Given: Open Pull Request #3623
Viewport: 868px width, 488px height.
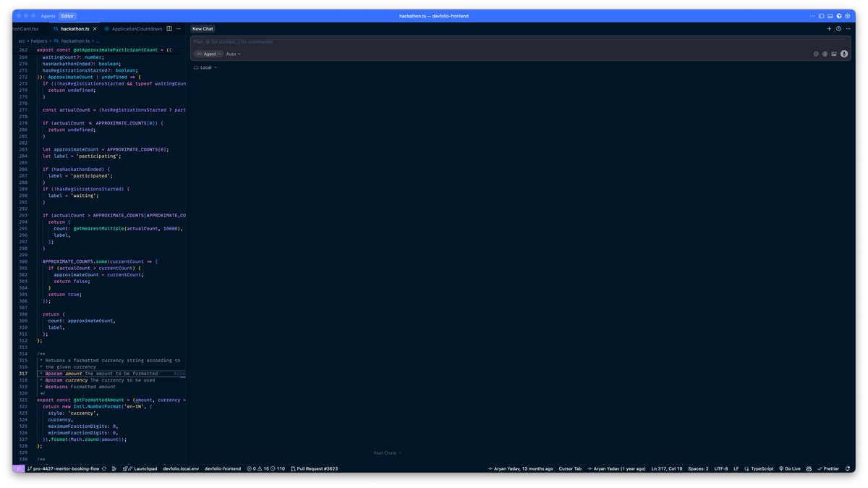Looking at the screenshot, I should coord(315,468).
